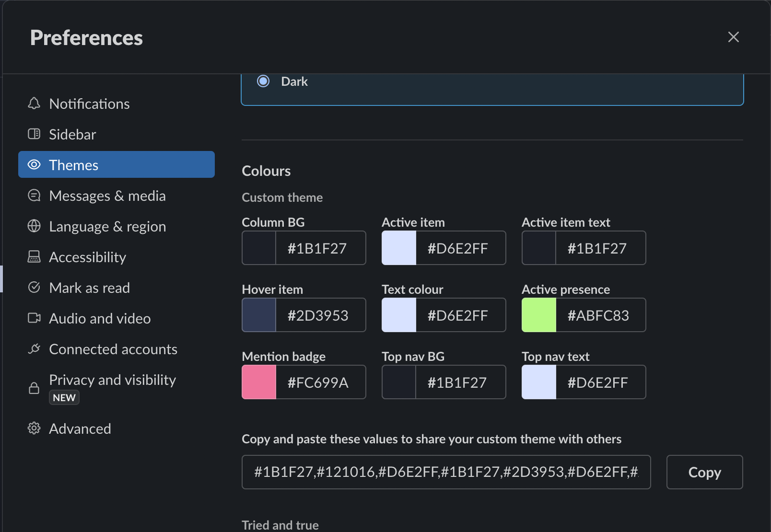Open Language & region settings
The height and width of the screenshot is (532, 771).
[117, 226]
